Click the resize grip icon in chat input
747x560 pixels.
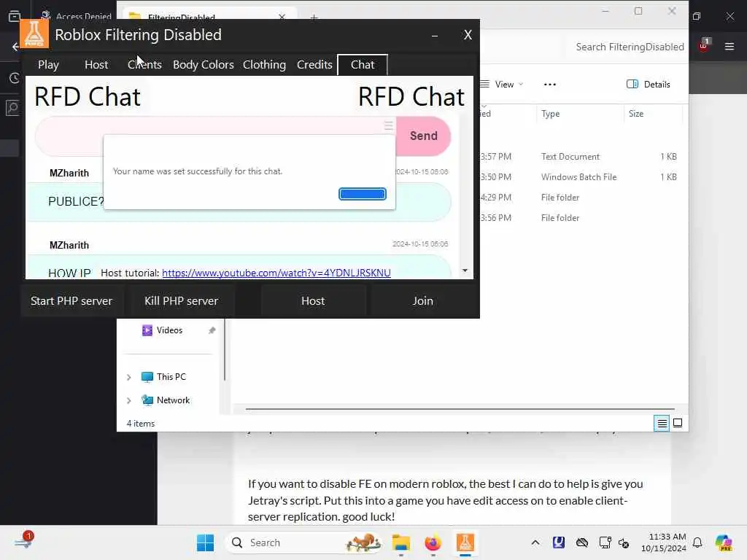pos(389,125)
